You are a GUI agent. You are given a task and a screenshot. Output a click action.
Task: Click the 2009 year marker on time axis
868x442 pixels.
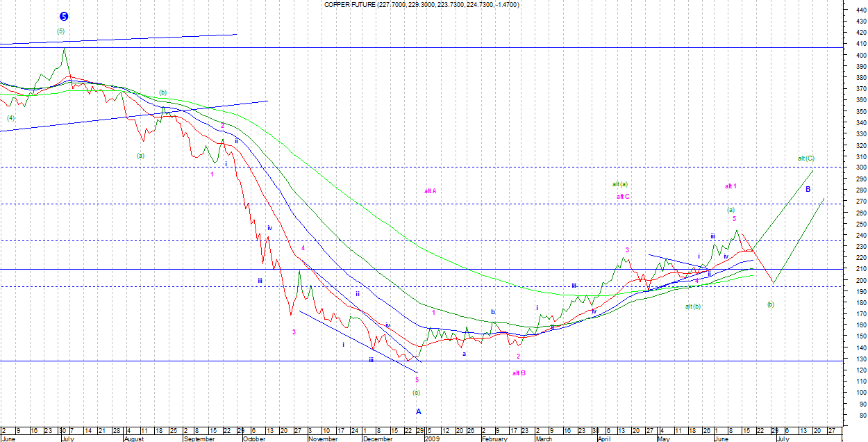point(432,439)
